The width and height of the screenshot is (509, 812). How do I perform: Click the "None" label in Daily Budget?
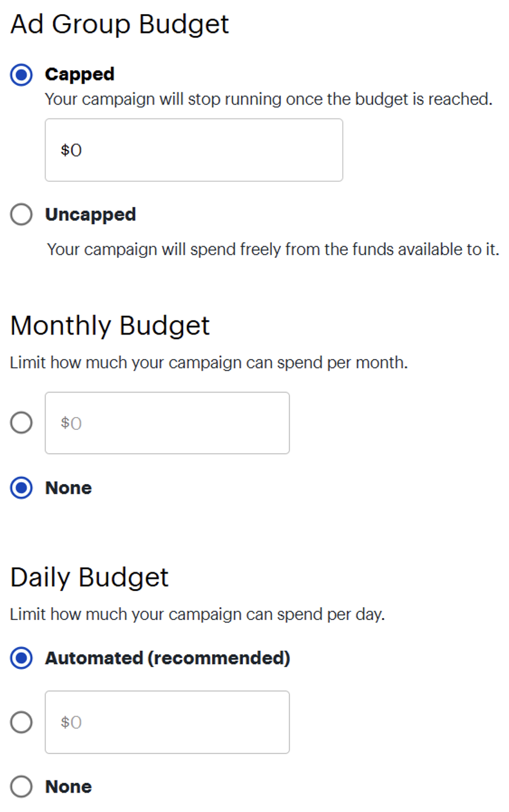coord(68,787)
